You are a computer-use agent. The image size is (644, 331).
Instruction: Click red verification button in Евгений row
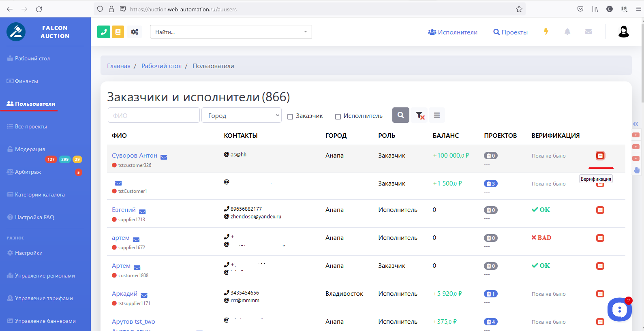(600, 210)
